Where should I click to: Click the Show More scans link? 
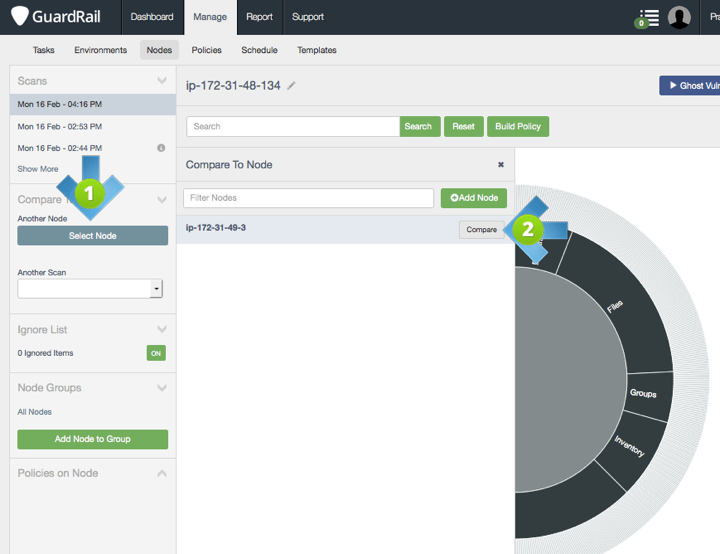coord(38,169)
